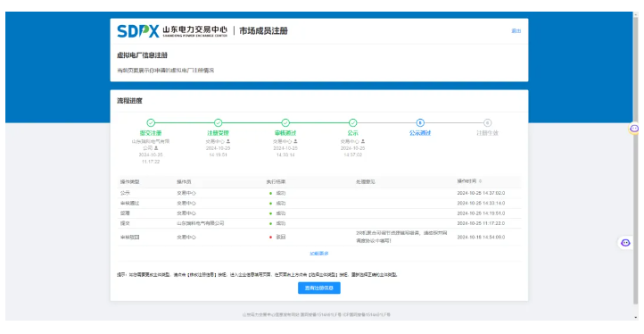Click the 市场成员注册 header title

pos(263,31)
